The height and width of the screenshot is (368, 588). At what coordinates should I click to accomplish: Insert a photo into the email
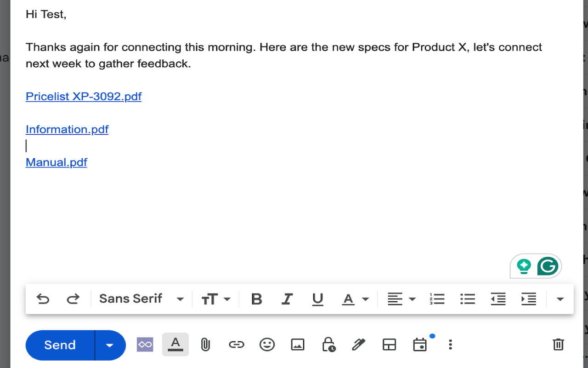pos(297,344)
